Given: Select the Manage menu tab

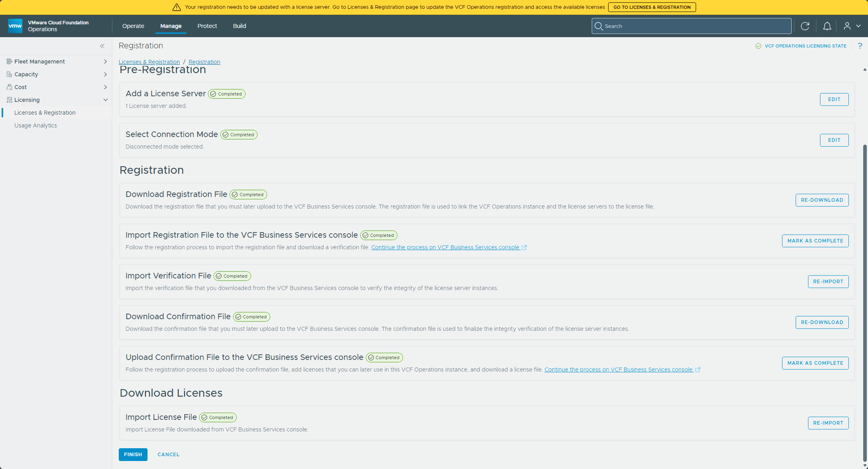Looking at the screenshot, I should [x=171, y=26].
